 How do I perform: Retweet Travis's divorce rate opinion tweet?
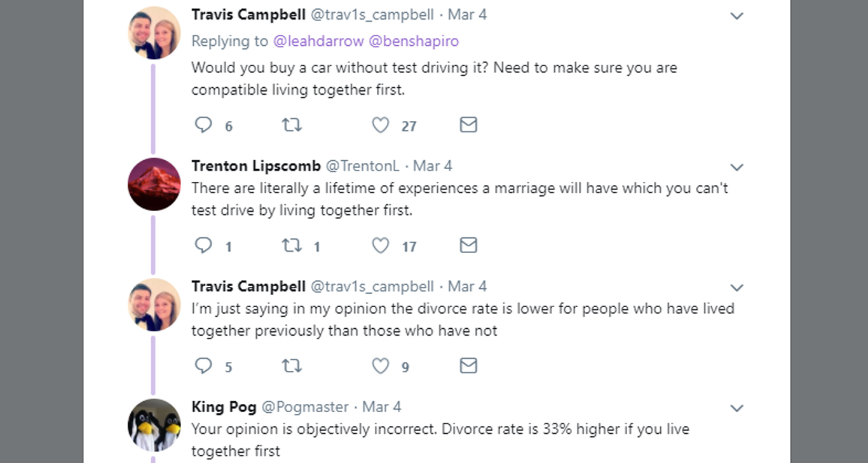(292, 366)
